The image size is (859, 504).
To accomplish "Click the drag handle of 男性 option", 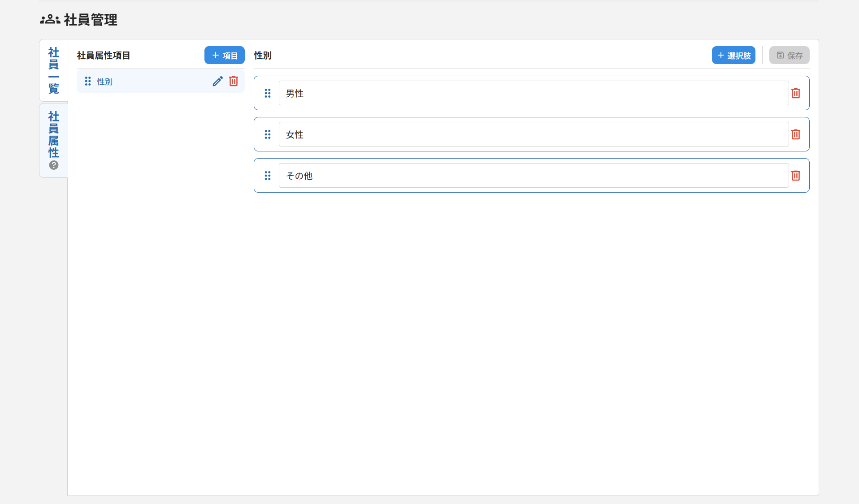I will [268, 93].
